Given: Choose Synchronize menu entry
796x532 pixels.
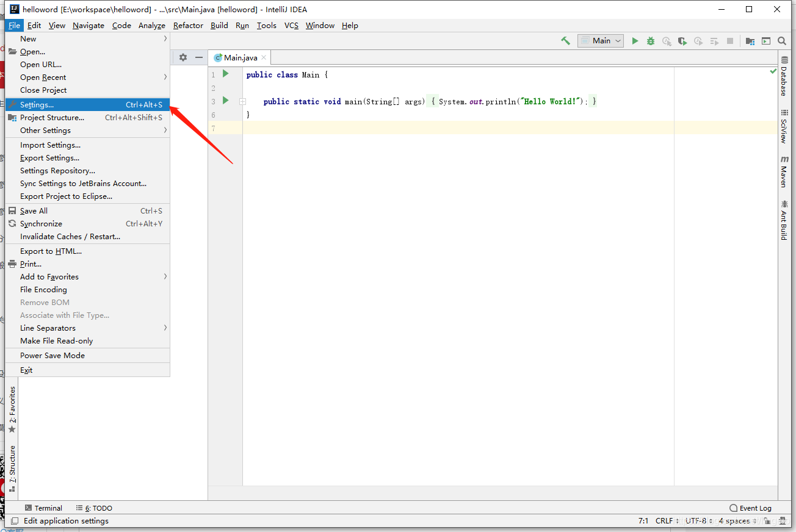Looking at the screenshot, I should point(87,223).
